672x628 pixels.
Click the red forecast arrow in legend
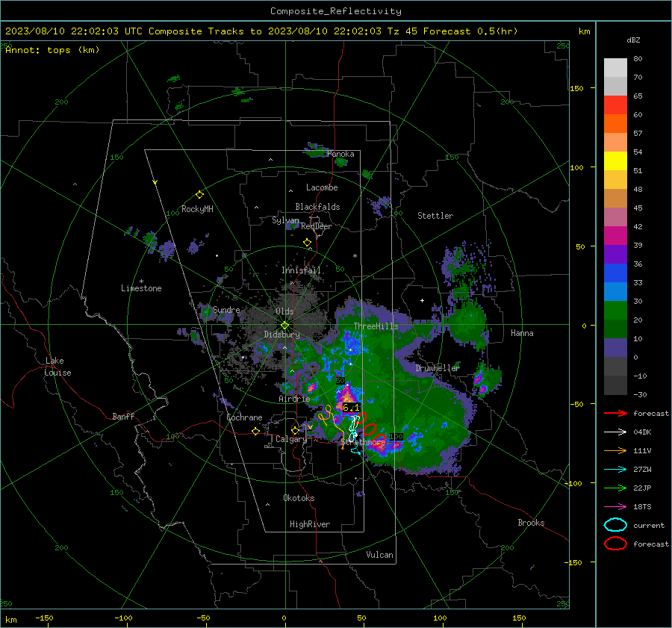615,413
